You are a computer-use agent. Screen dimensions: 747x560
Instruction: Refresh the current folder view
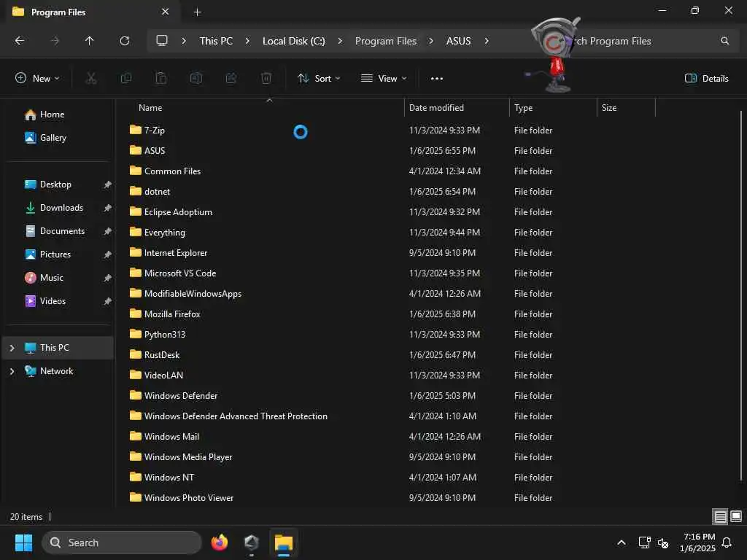pyautogui.click(x=125, y=41)
